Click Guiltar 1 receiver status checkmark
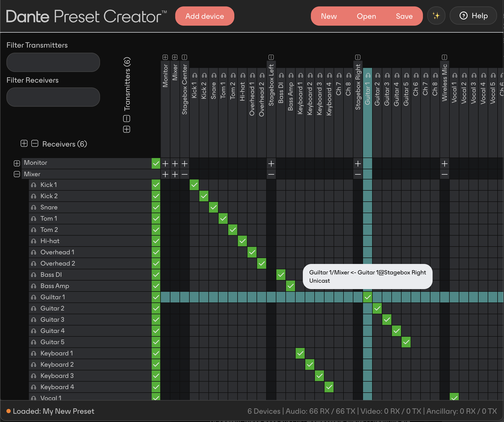504x422 pixels. 156,297
